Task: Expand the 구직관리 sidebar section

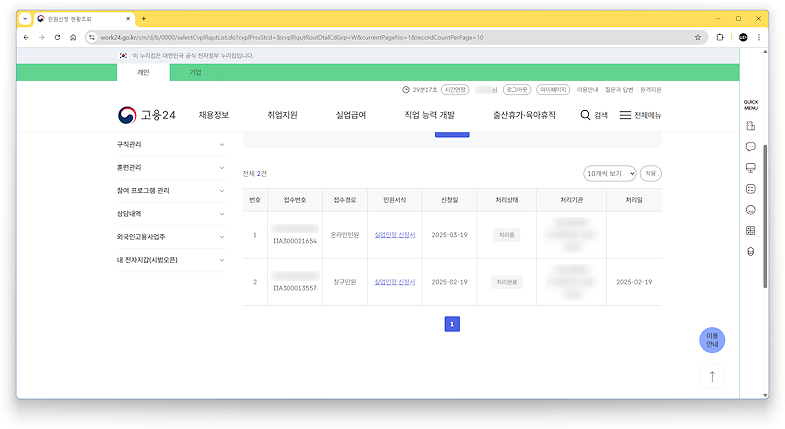Action: 171,145
